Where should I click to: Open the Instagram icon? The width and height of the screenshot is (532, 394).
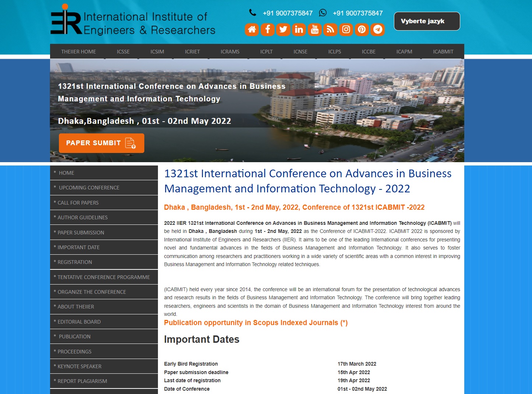click(x=346, y=29)
